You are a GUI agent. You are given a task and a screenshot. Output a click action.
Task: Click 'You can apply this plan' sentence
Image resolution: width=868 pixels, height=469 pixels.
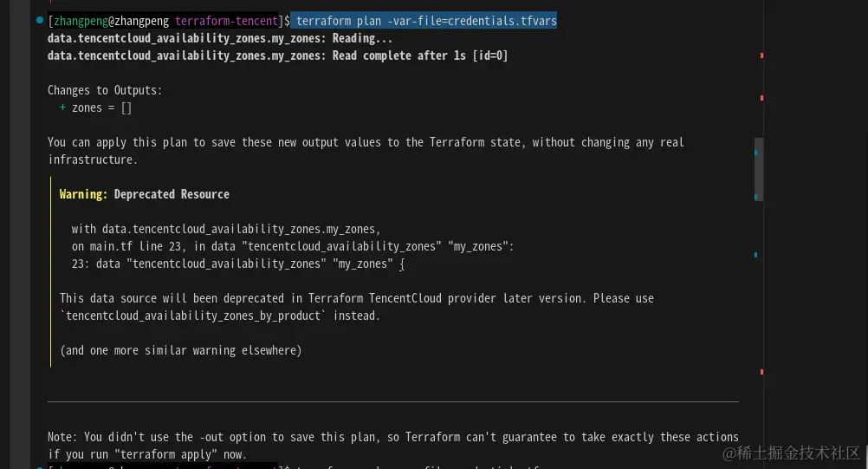pos(366,142)
